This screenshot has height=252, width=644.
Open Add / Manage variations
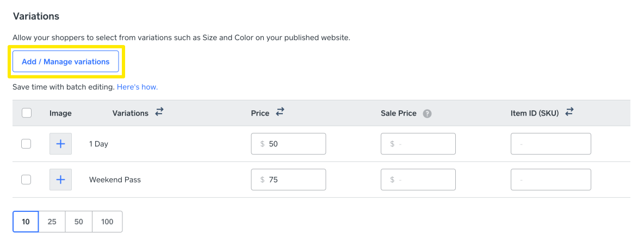pos(66,62)
